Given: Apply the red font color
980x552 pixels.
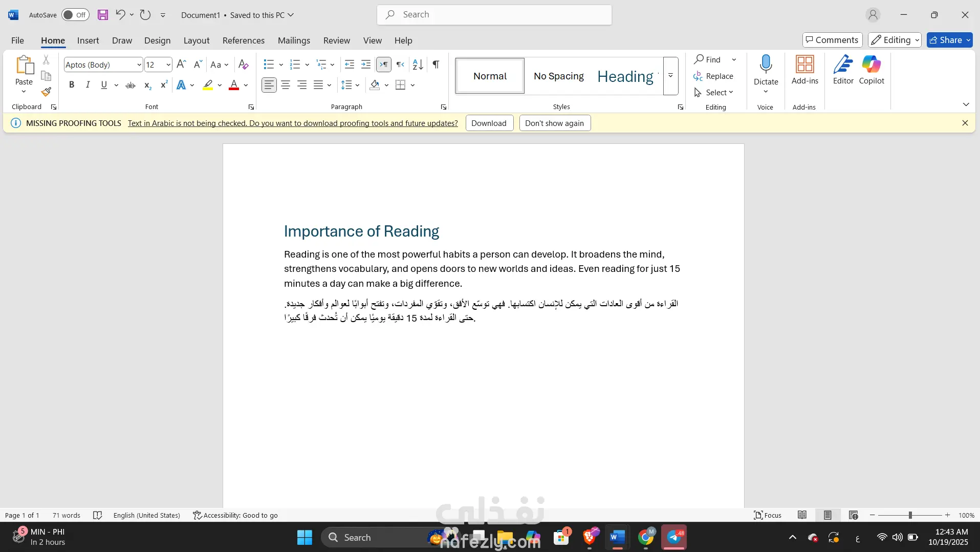Looking at the screenshot, I should (x=234, y=85).
